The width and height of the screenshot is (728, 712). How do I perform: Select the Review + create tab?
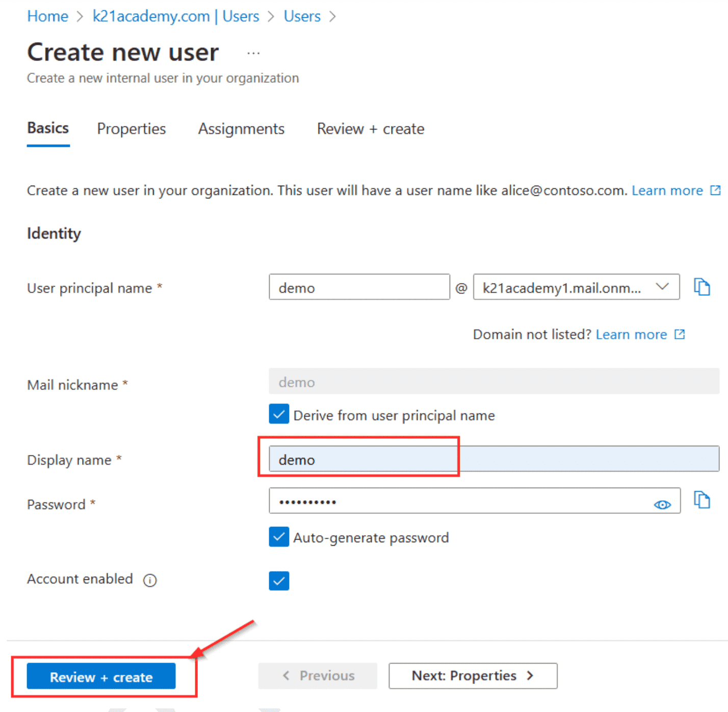coord(370,129)
